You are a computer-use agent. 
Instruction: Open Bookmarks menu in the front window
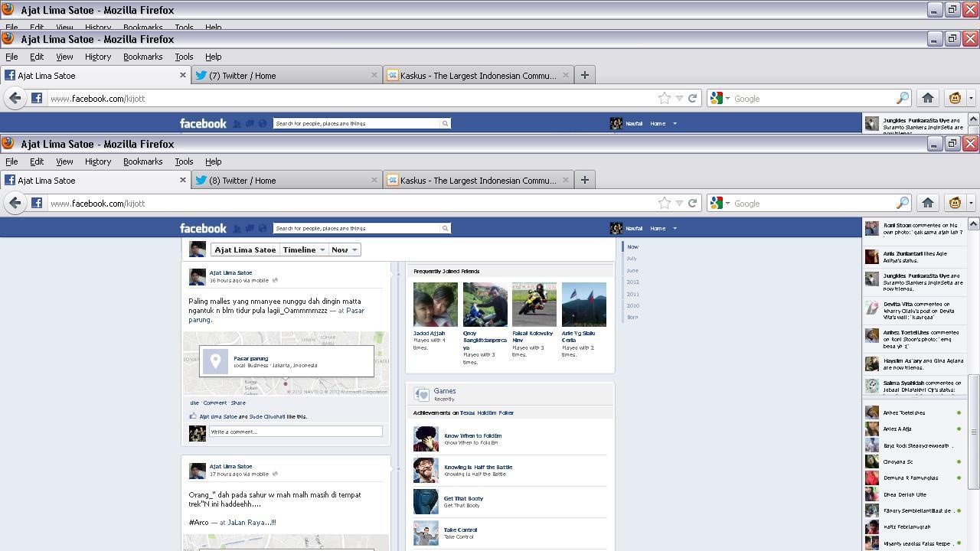coord(142,161)
